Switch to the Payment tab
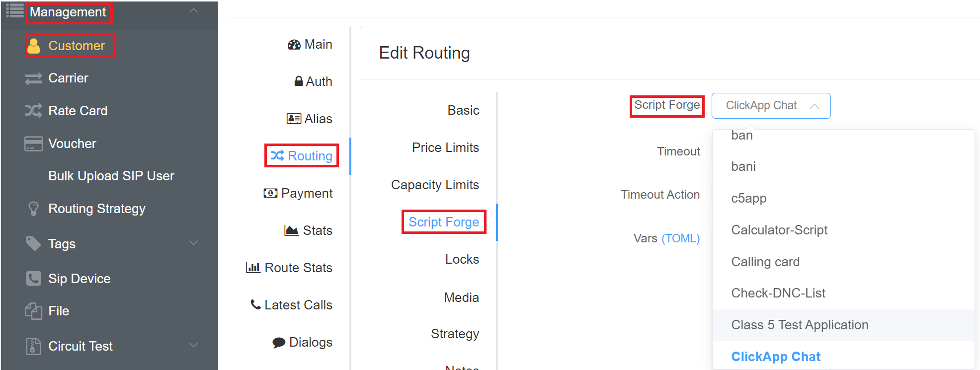980x370 pixels. pos(298,193)
